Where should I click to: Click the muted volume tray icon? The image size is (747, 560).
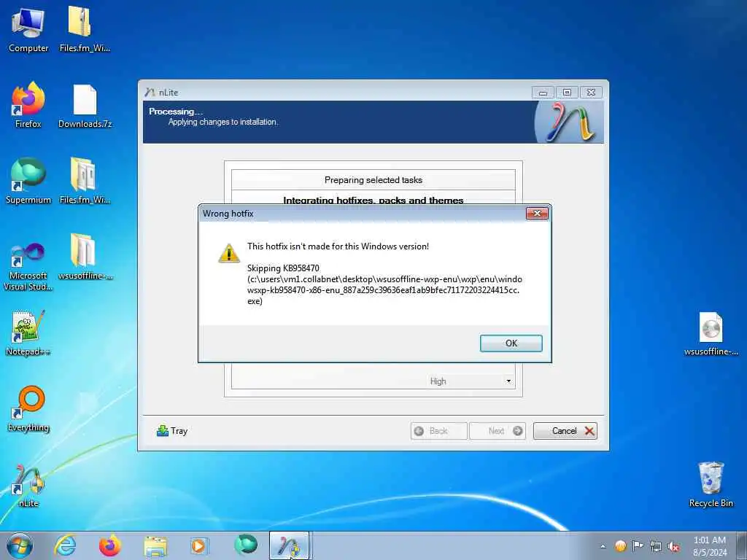(x=673, y=546)
